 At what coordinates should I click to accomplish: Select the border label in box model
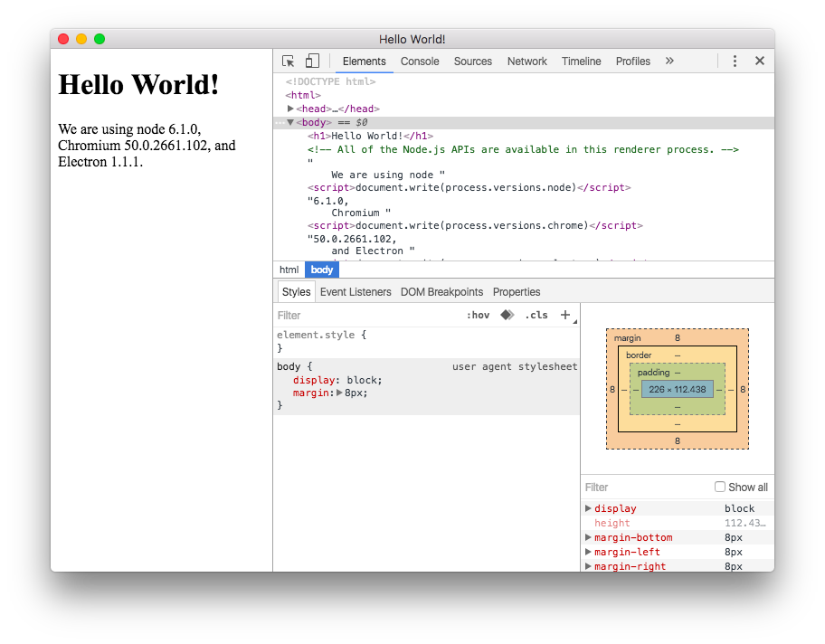639,355
